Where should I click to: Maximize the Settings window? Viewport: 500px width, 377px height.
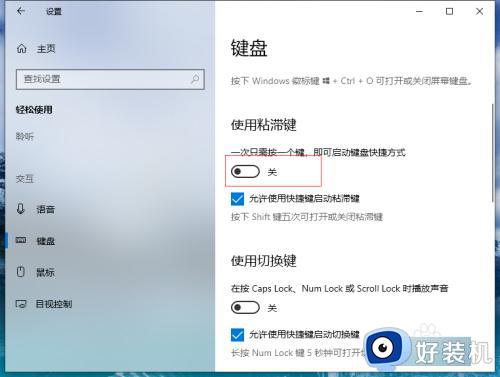point(449,11)
